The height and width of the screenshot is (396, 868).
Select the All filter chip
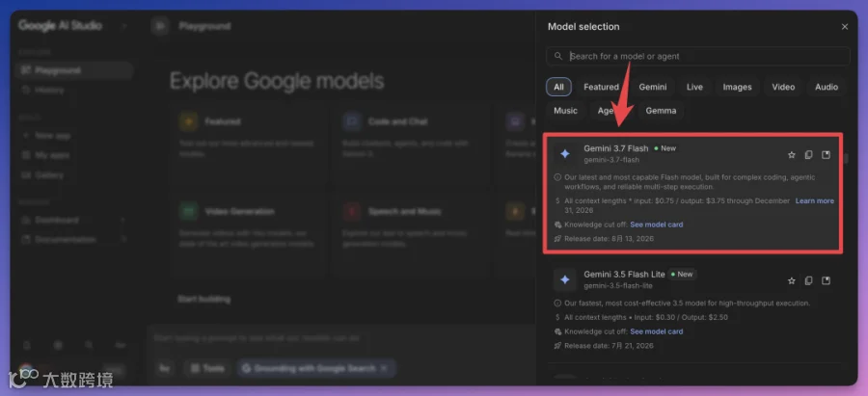pos(558,87)
